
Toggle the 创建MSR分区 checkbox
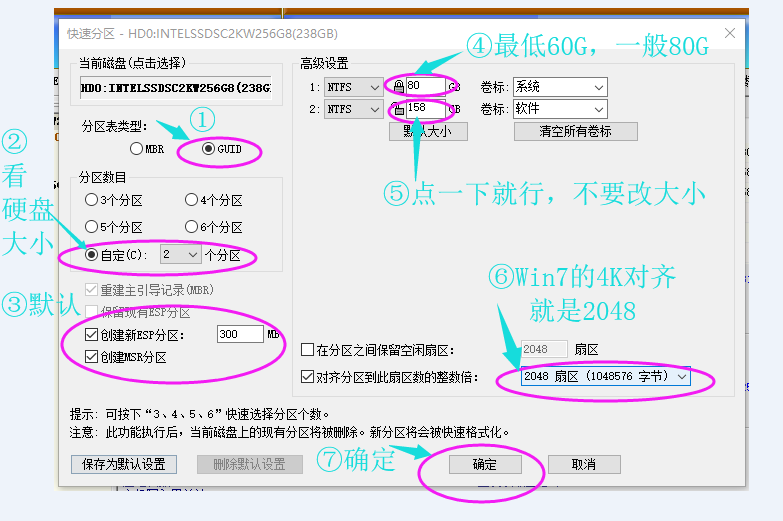pos(92,357)
